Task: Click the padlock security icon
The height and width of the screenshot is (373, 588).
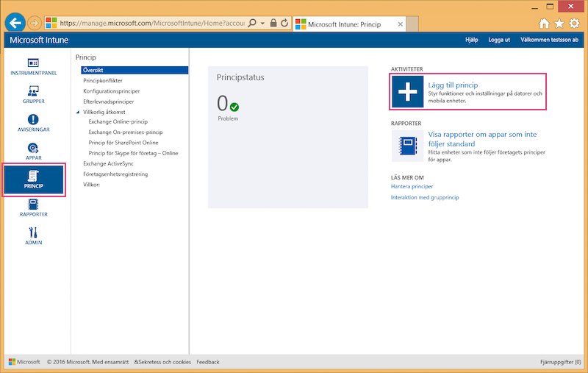Action: click(273, 23)
